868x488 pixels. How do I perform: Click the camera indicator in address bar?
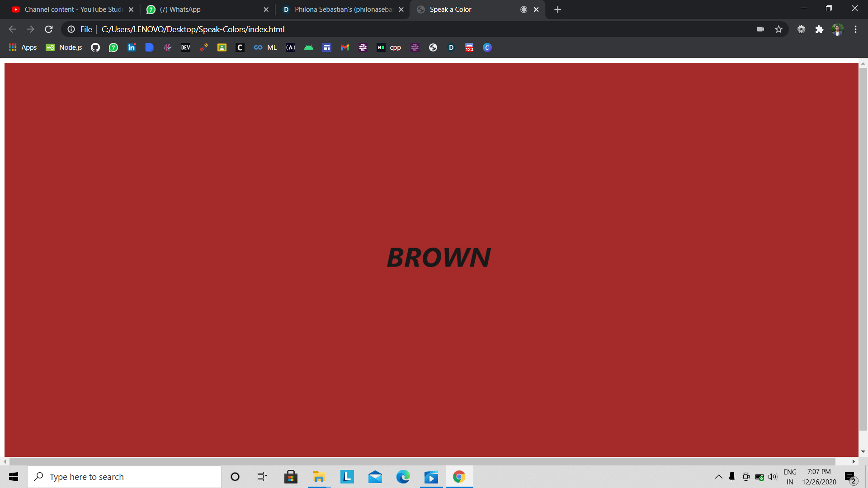pos(760,29)
